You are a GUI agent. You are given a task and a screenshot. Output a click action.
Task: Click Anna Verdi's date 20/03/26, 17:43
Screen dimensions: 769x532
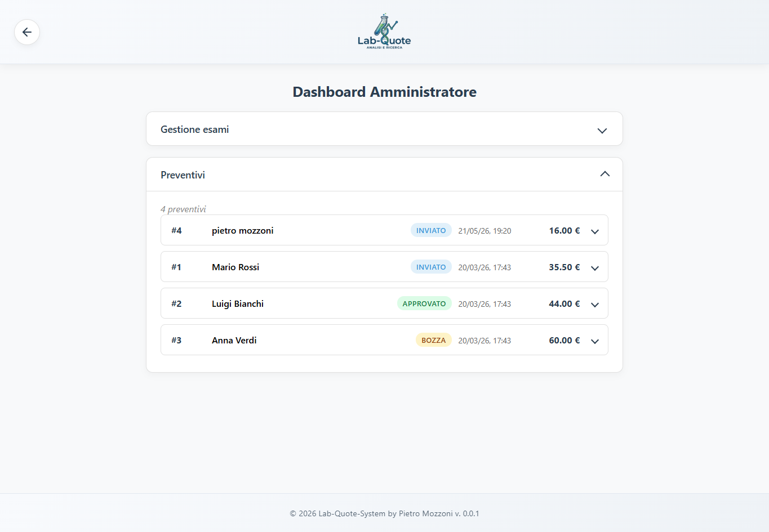click(484, 341)
